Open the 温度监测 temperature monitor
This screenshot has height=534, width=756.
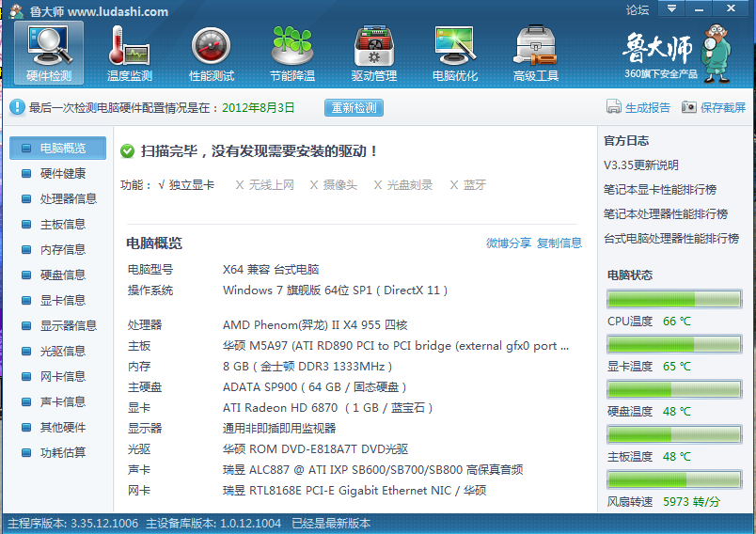point(129,53)
